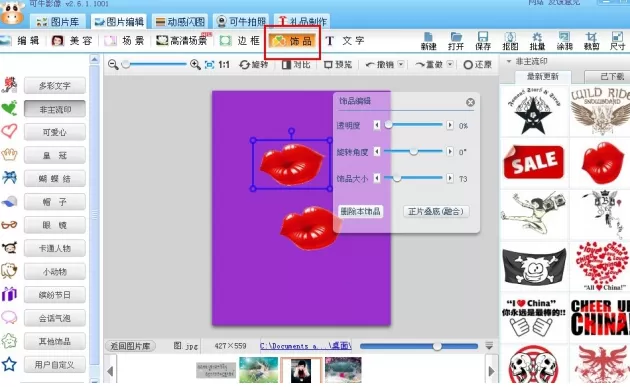Click the glasses icon beside 眼镜
This screenshot has width=630, height=387.
point(9,225)
